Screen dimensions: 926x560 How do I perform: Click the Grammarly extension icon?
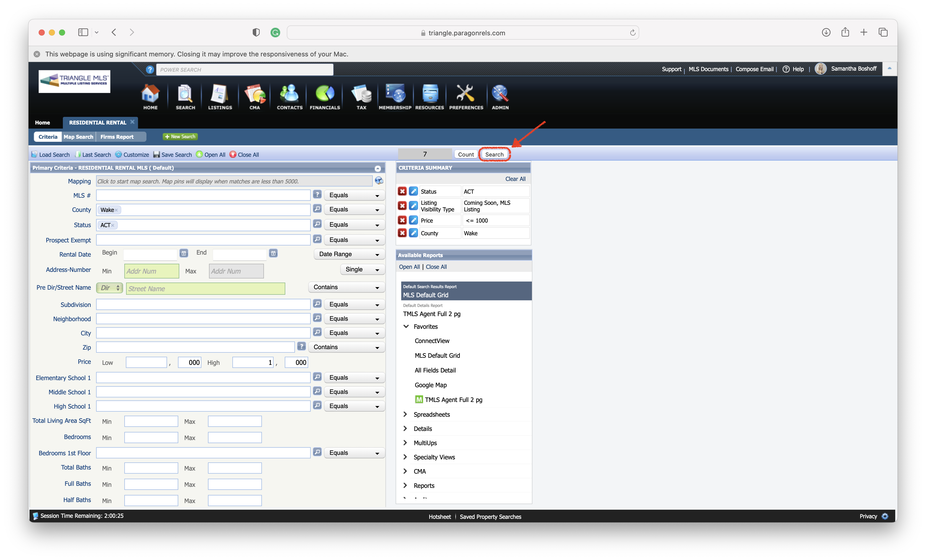275,32
